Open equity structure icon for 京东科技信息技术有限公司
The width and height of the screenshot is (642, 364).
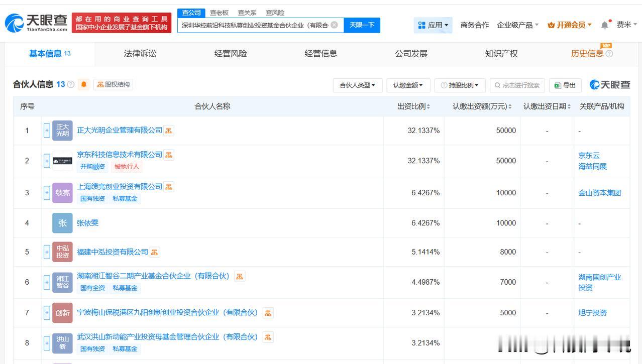pyautogui.click(x=169, y=155)
